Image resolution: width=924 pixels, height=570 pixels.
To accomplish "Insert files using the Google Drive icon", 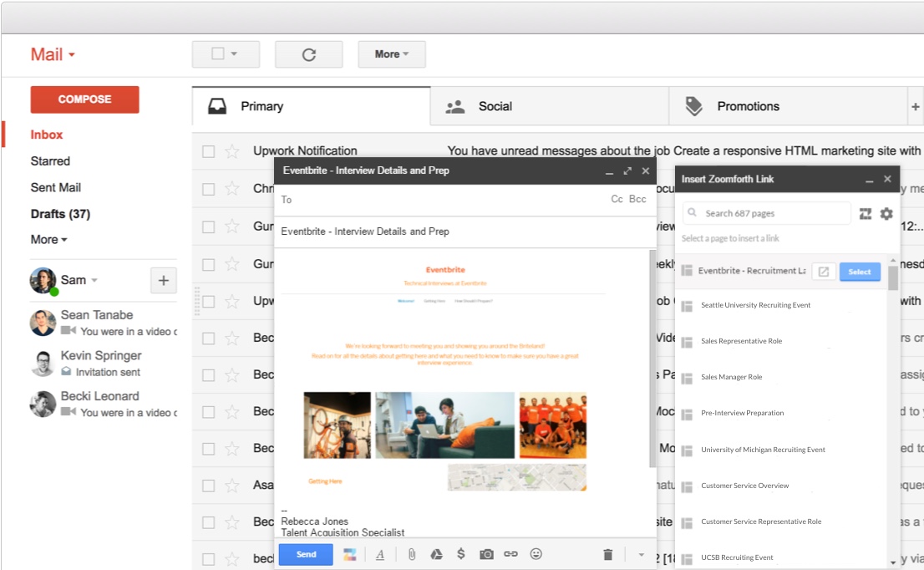I will 436,554.
